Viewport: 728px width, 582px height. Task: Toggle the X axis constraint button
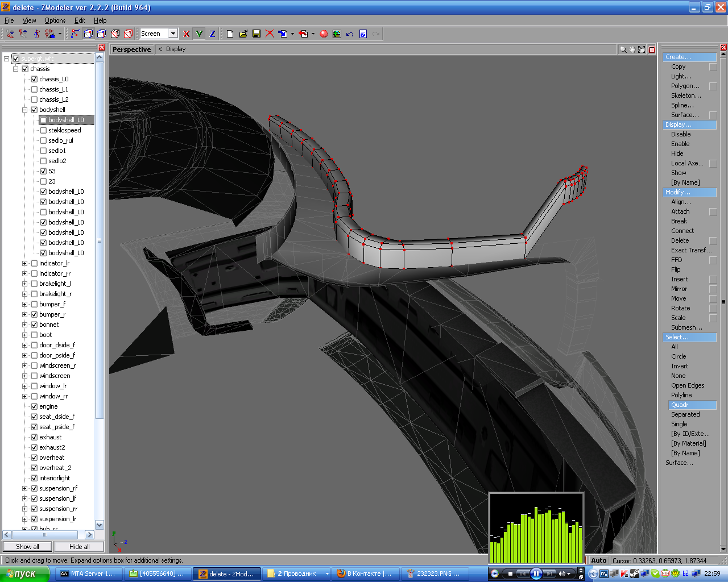(x=187, y=34)
